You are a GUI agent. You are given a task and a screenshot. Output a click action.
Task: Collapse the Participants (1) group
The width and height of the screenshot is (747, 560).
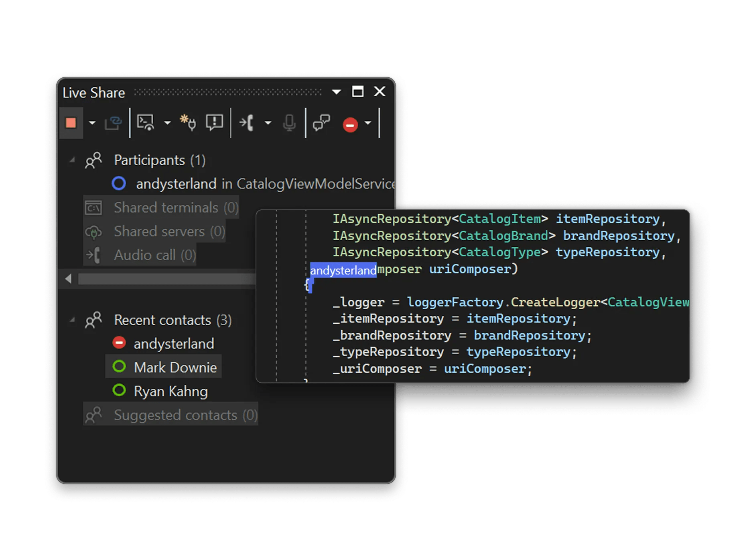click(x=72, y=160)
